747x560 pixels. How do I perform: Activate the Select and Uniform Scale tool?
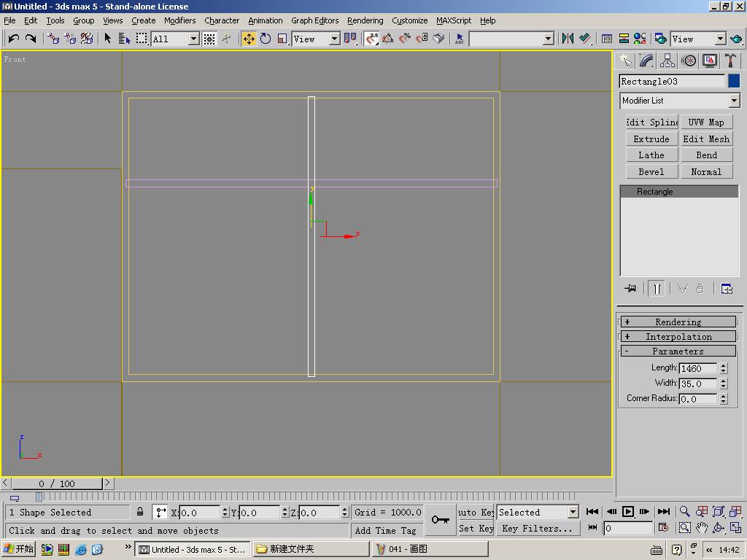tap(282, 39)
